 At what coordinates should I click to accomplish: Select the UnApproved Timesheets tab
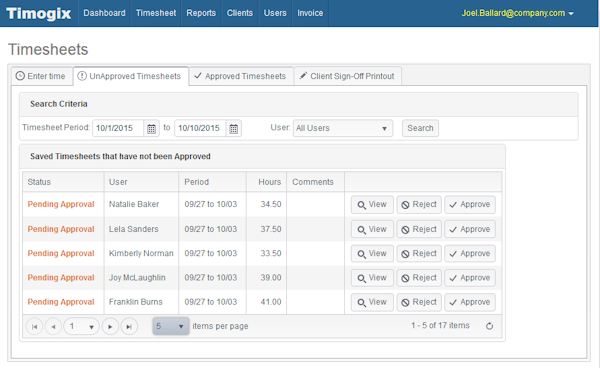point(130,76)
